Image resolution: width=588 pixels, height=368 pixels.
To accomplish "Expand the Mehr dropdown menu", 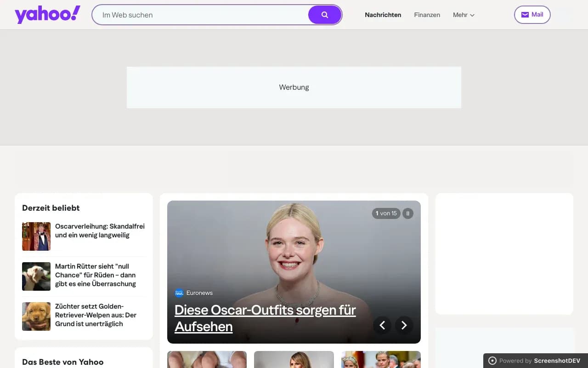I will [464, 15].
